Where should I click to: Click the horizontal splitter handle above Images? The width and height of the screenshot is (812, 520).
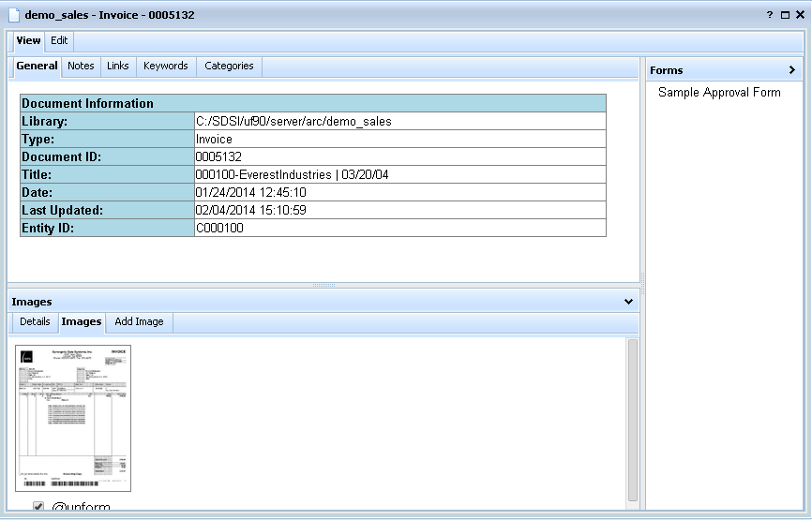pyautogui.click(x=323, y=285)
